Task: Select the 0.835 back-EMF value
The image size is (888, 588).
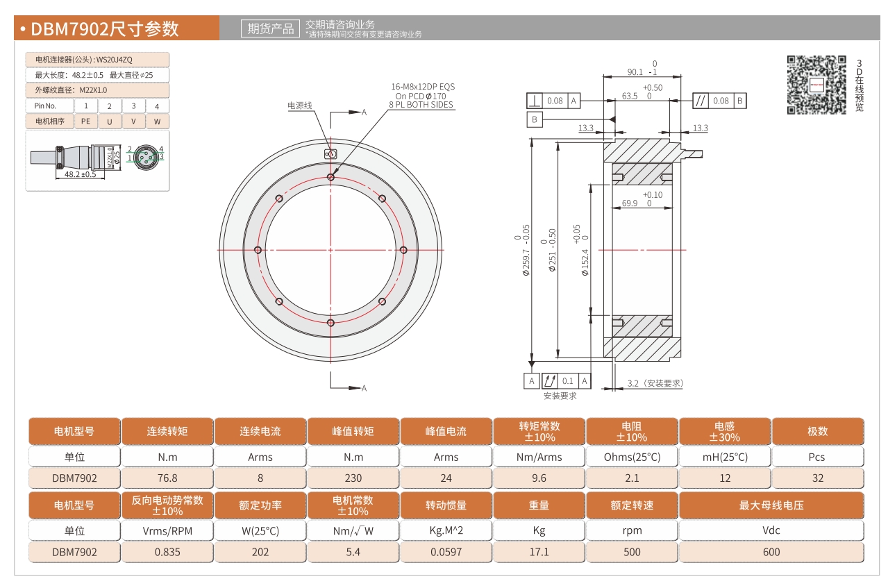Action: coord(167,552)
